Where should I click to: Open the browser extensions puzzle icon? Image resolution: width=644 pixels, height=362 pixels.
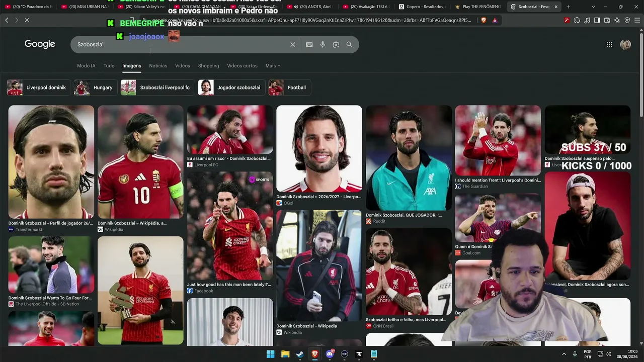pos(577,20)
